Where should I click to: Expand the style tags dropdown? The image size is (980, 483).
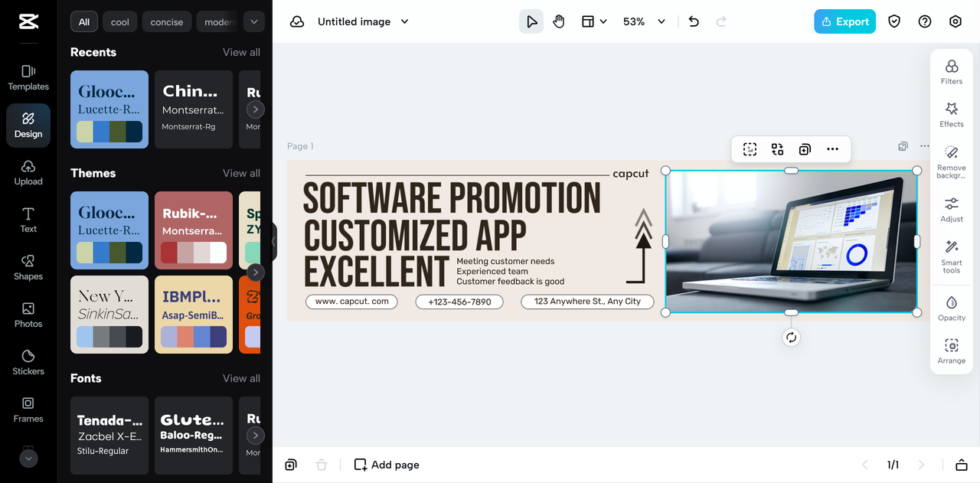tap(254, 21)
